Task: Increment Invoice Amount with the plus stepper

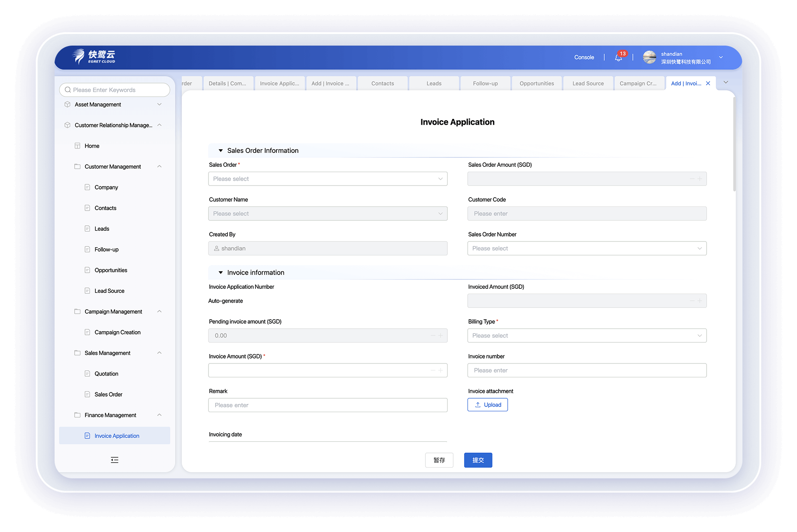Action: 441,370
